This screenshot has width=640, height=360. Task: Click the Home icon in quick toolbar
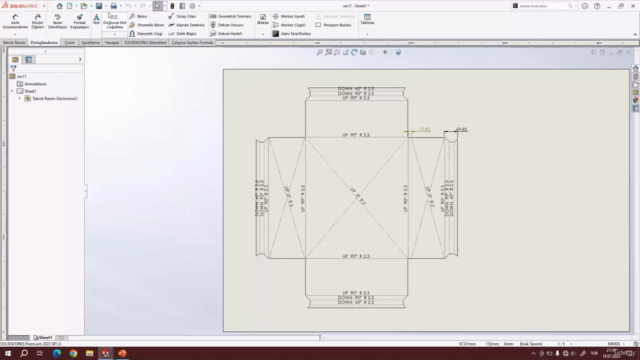point(60,6)
